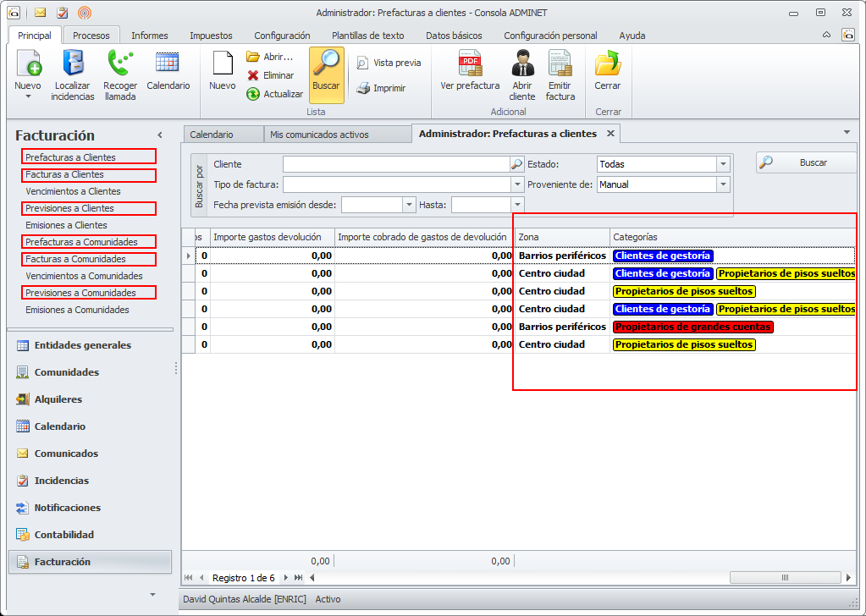Click the Eliminar red cross icon
The height and width of the screenshot is (616, 866).
pos(252,75)
